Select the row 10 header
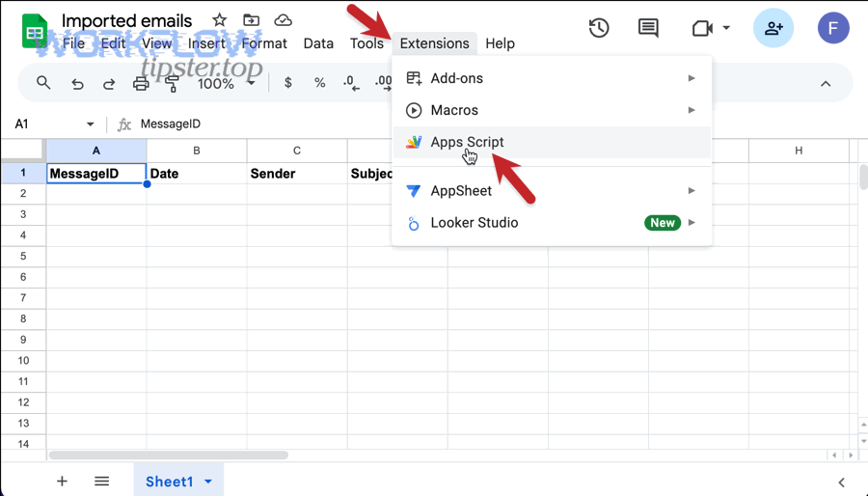The width and height of the screenshot is (868, 496). tap(23, 360)
